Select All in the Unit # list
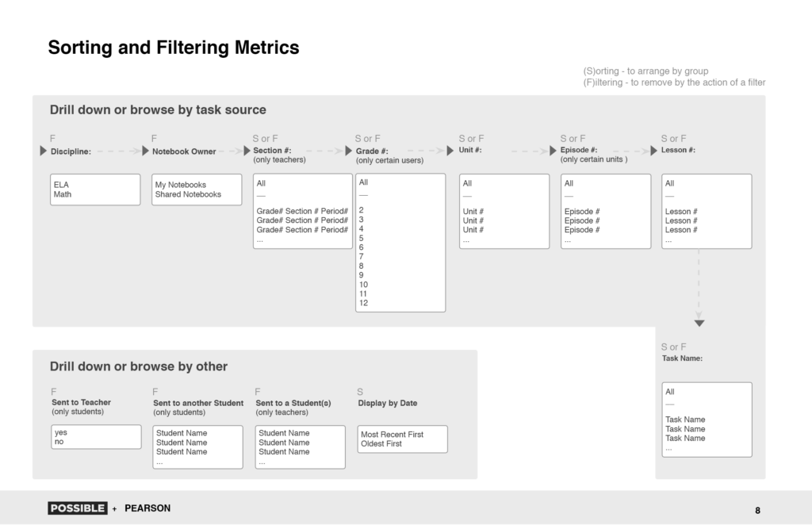The image size is (812, 525). click(467, 183)
